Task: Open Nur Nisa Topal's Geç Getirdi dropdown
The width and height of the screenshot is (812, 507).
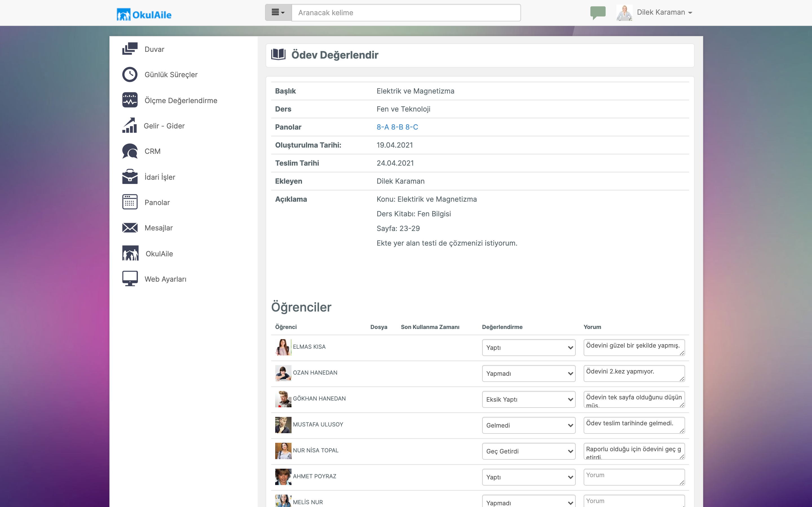Action: pos(528,451)
